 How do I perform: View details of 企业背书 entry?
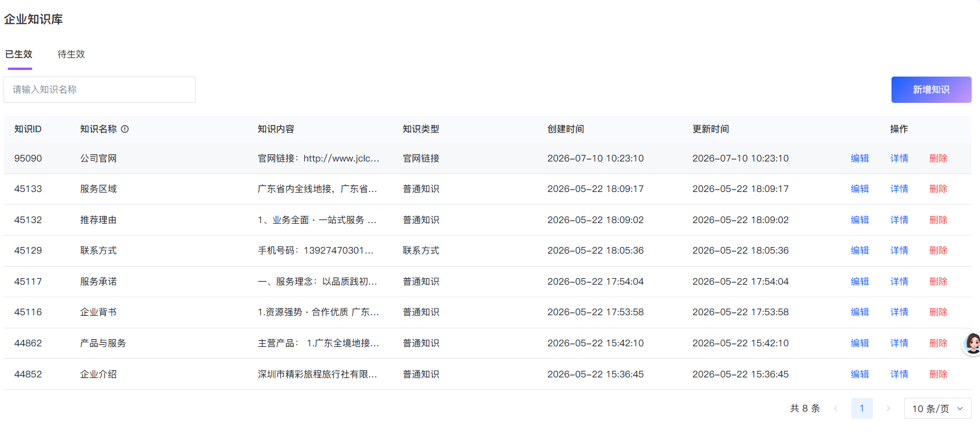click(899, 312)
